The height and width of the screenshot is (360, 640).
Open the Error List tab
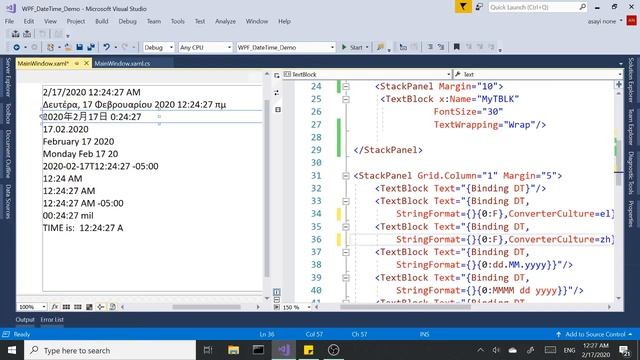52,320
